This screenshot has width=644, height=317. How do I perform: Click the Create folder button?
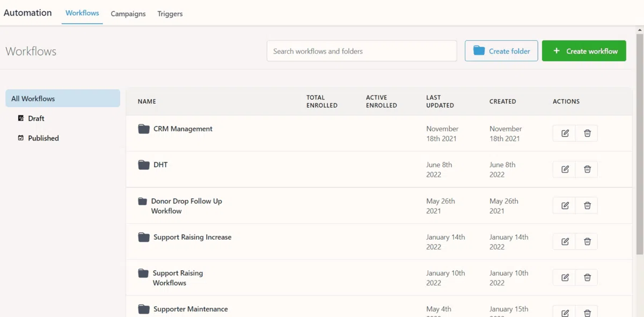coord(501,51)
